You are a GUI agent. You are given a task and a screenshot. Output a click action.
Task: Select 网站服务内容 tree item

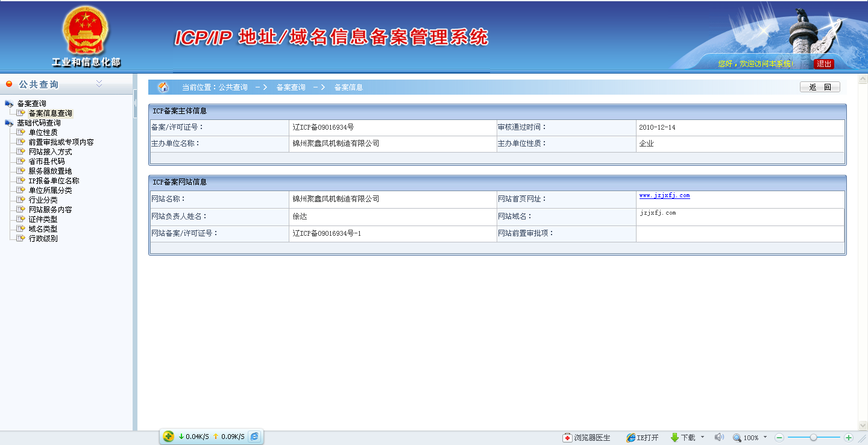pos(51,210)
